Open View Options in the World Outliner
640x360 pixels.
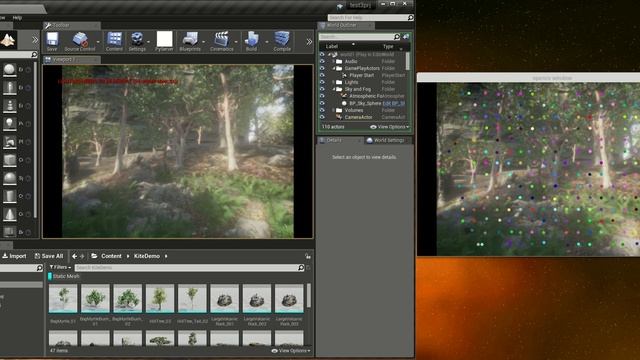click(389, 127)
